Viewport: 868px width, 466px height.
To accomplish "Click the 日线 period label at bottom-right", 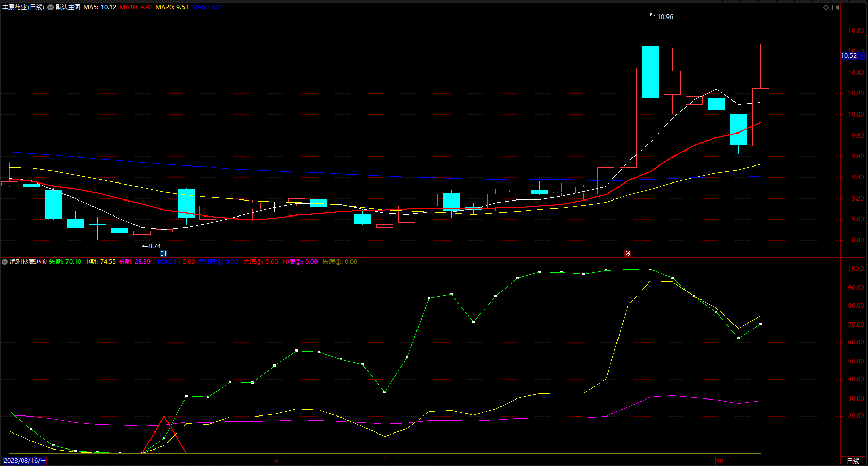I will click(853, 461).
